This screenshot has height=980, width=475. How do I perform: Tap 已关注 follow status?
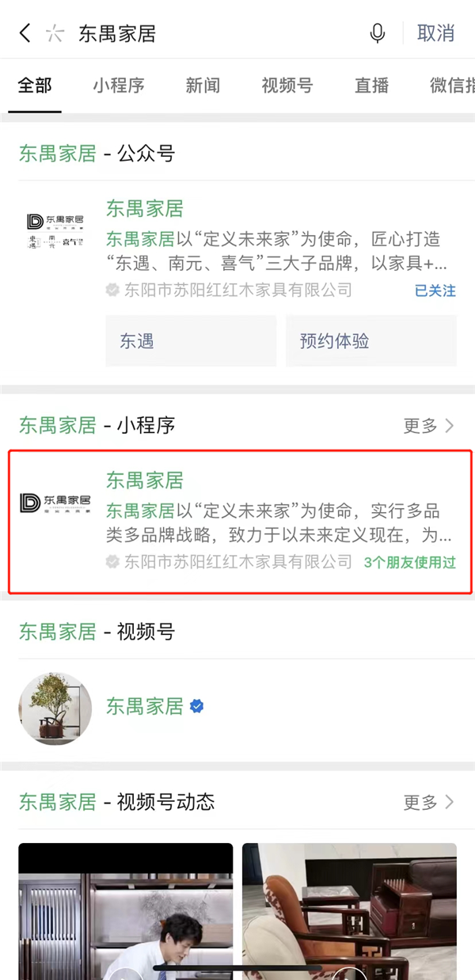(435, 291)
